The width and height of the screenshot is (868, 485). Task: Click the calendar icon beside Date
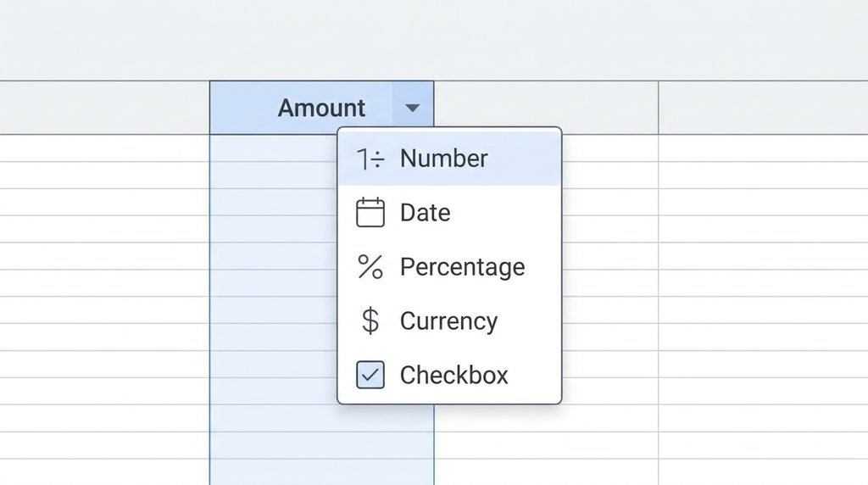point(370,212)
